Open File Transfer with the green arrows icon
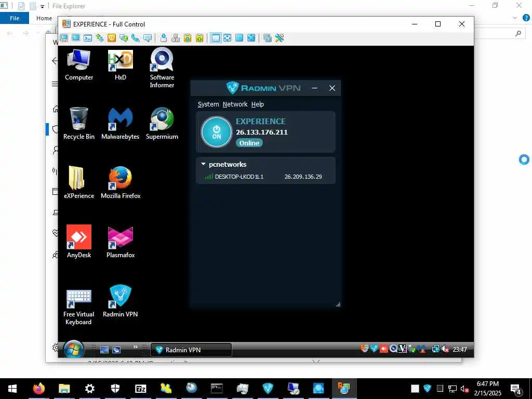The image size is (532, 399). coord(100,38)
